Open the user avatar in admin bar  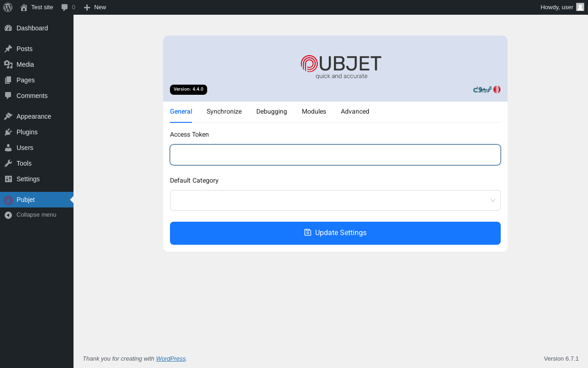point(580,7)
